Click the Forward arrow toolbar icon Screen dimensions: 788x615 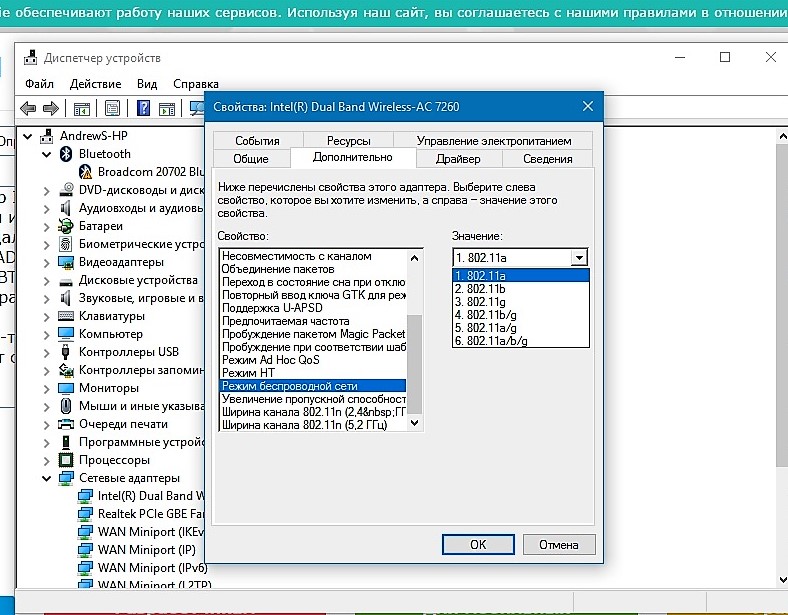pos(51,108)
